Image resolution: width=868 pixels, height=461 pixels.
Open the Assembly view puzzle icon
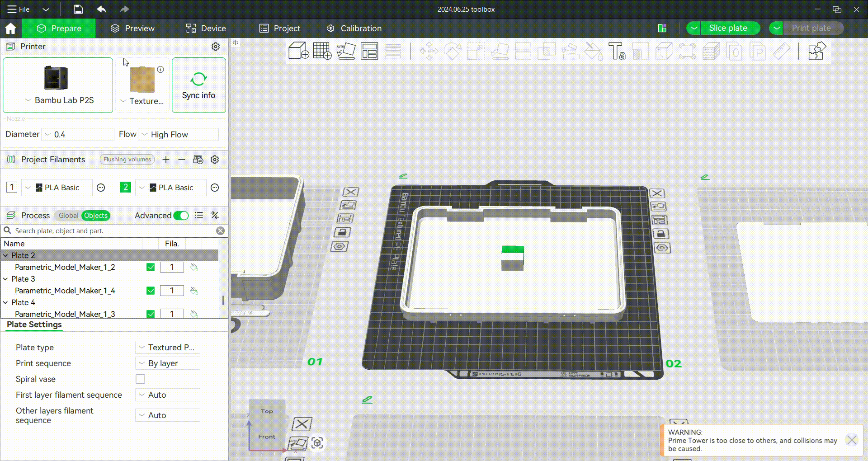[x=816, y=51]
